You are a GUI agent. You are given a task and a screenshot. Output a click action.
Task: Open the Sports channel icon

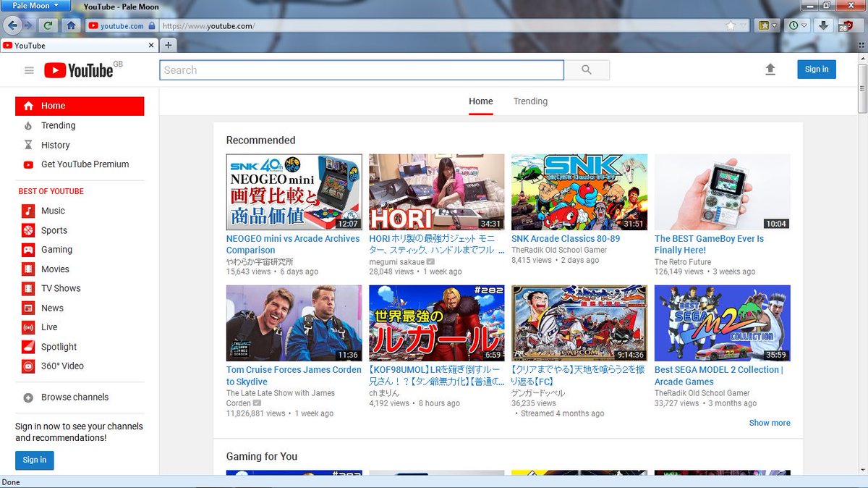pyautogui.click(x=28, y=230)
